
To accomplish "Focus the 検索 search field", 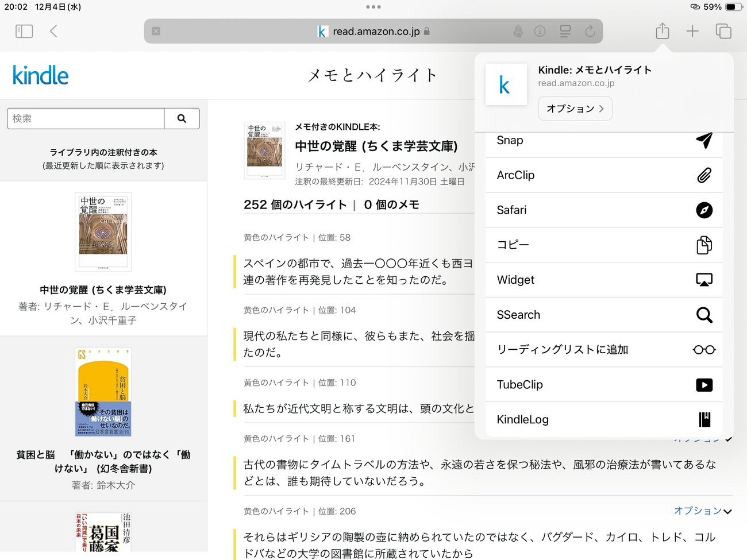I will pos(86,118).
